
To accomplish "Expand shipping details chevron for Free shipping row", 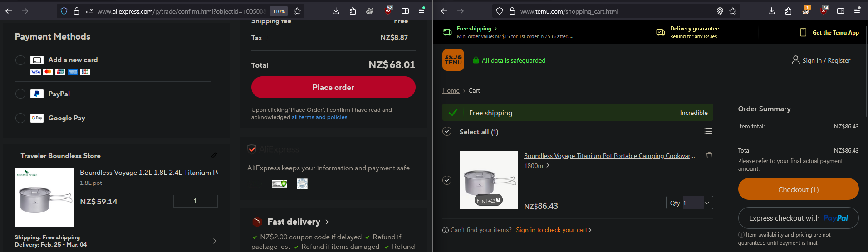I will (x=215, y=241).
